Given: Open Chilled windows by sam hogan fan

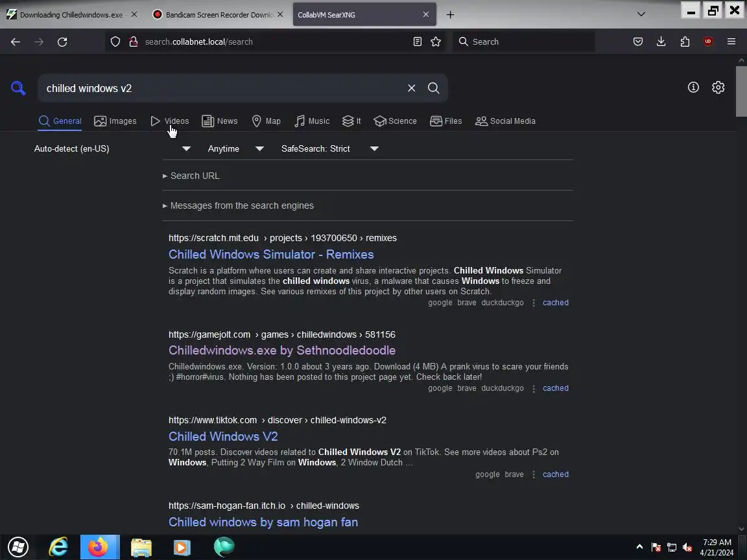Looking at the screenshot, I should click(x=263, y=522).
